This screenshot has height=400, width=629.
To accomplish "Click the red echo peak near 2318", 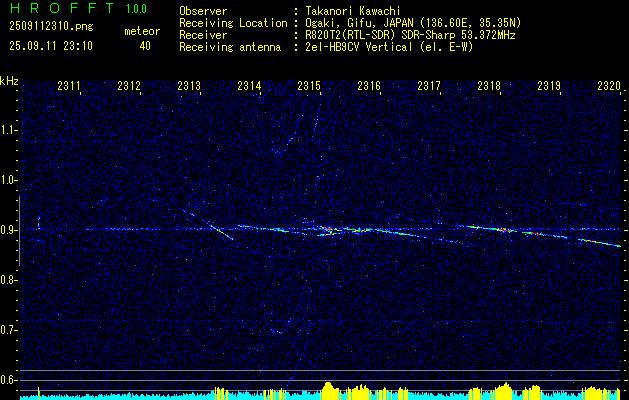I will coord(502,230).
